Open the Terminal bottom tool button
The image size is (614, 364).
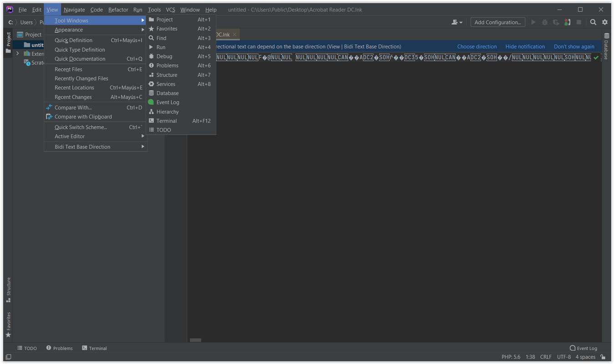pos(94,348)
